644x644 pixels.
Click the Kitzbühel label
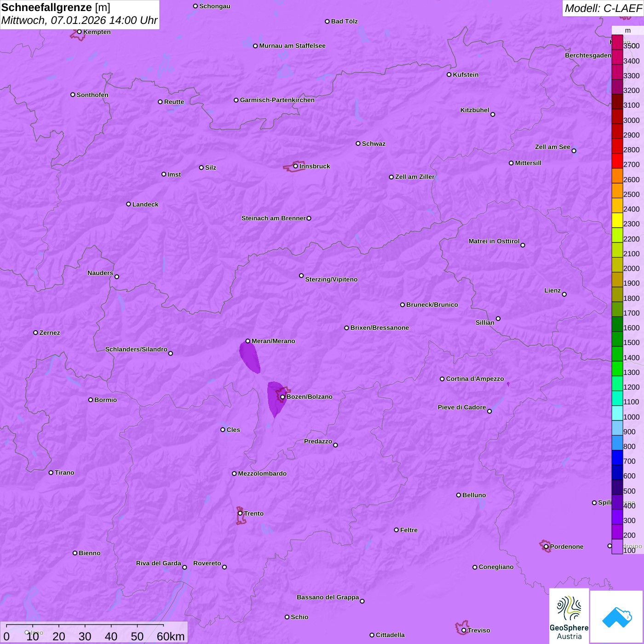tap(475, 110)
